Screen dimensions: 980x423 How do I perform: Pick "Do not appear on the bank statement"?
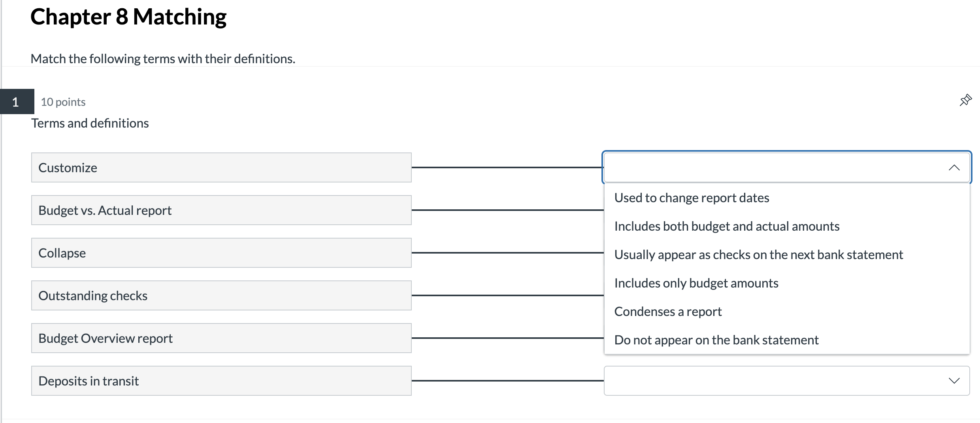716,339
